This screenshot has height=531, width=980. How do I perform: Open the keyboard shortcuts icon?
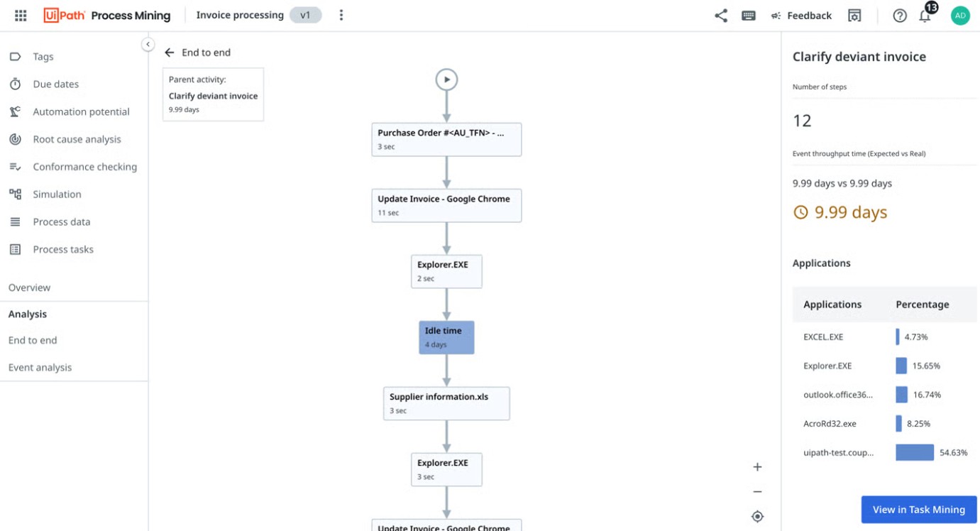pos(748,14)
